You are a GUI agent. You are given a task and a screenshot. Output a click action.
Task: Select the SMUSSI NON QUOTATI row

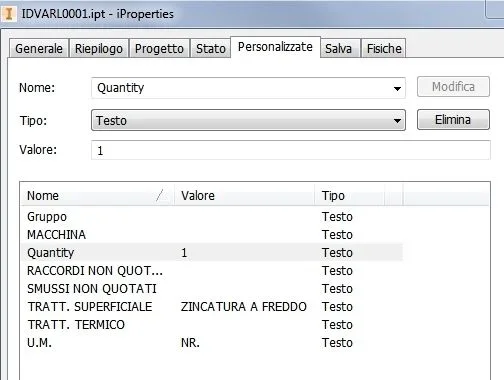coord(212,289)
